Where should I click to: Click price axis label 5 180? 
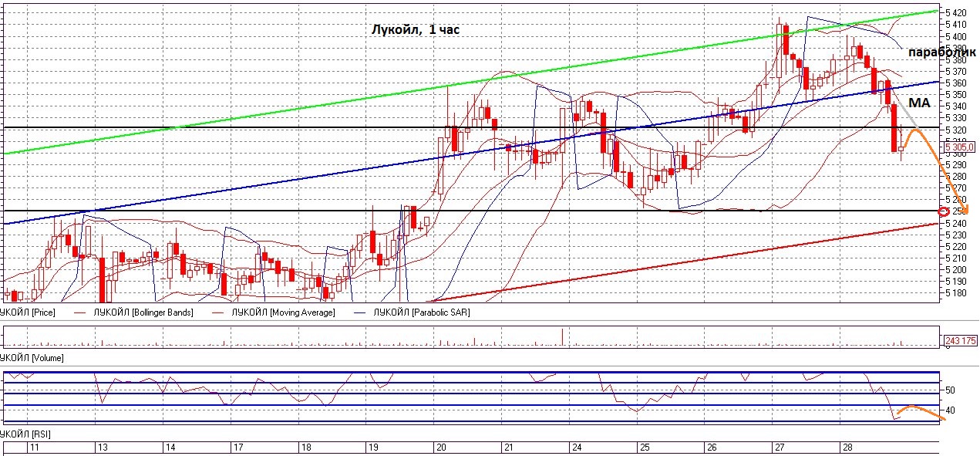click(x=956, y=293)
